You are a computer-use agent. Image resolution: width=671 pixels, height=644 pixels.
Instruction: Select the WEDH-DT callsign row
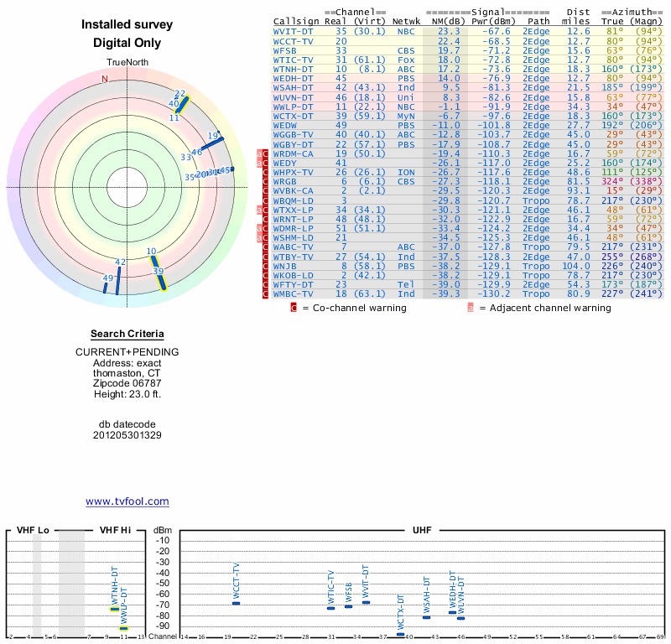[293, 78]
